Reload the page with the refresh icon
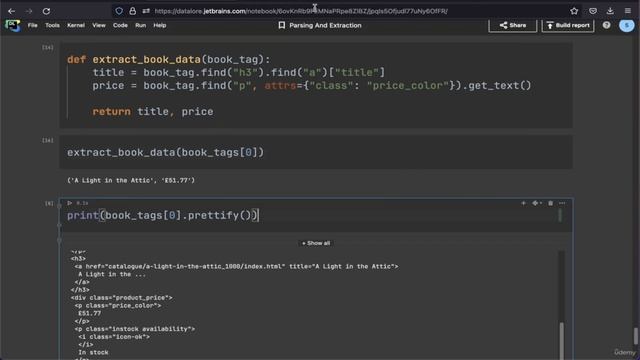The image size is (640, 360). pos(46,11)
